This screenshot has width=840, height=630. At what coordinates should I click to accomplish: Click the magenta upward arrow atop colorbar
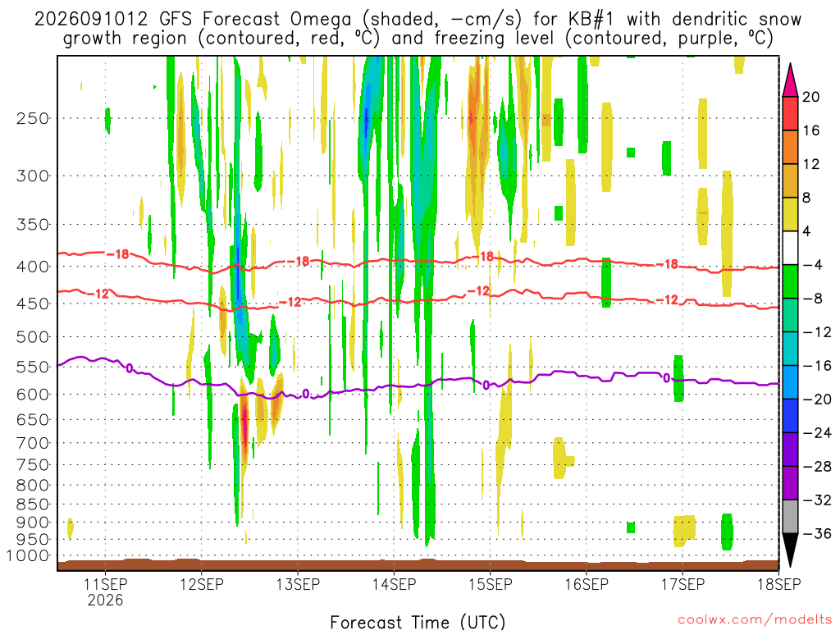(790, 80)
